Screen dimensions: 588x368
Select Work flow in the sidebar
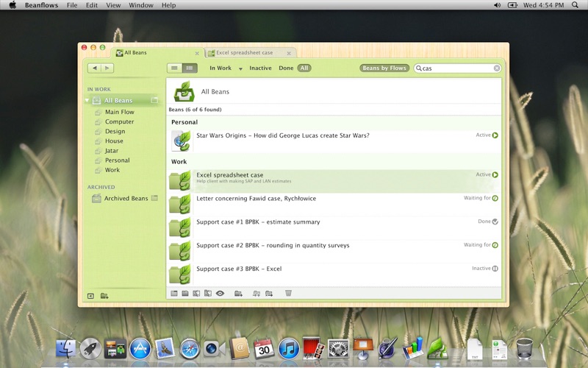(x=112, y=170)
